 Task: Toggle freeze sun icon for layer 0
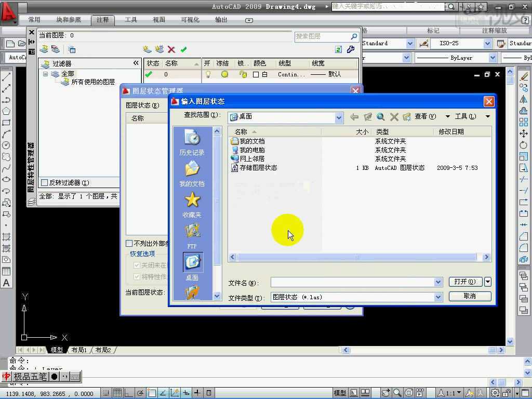point(224,74)
